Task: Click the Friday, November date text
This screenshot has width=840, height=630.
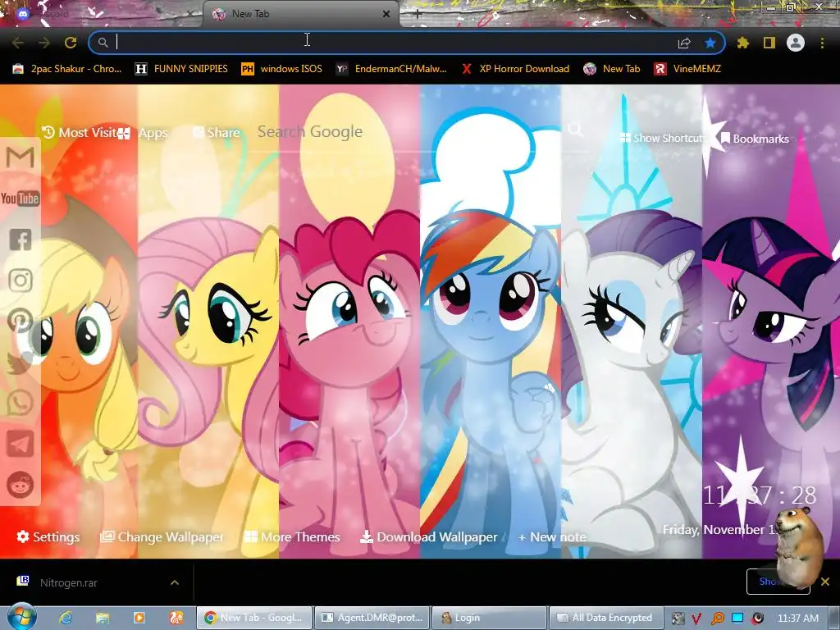Action: [x=719, y=530]
